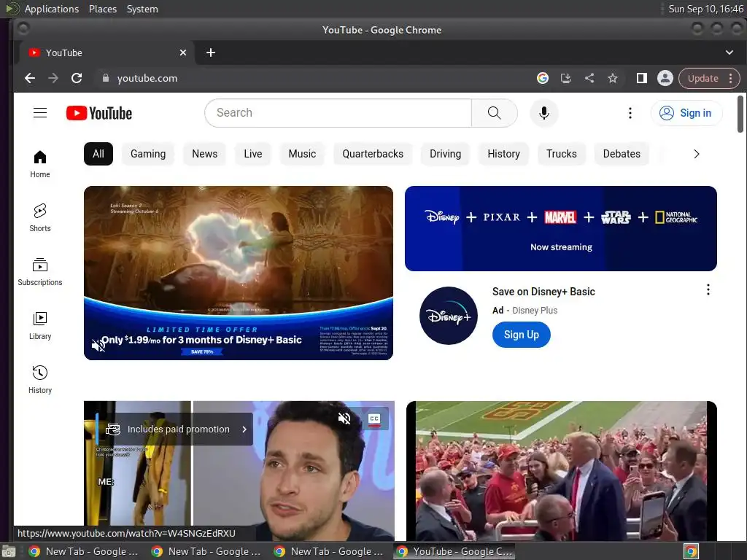The image size is (747, 560).
Task: Select the Quarterbacks chip
Action: click(373, 154)
